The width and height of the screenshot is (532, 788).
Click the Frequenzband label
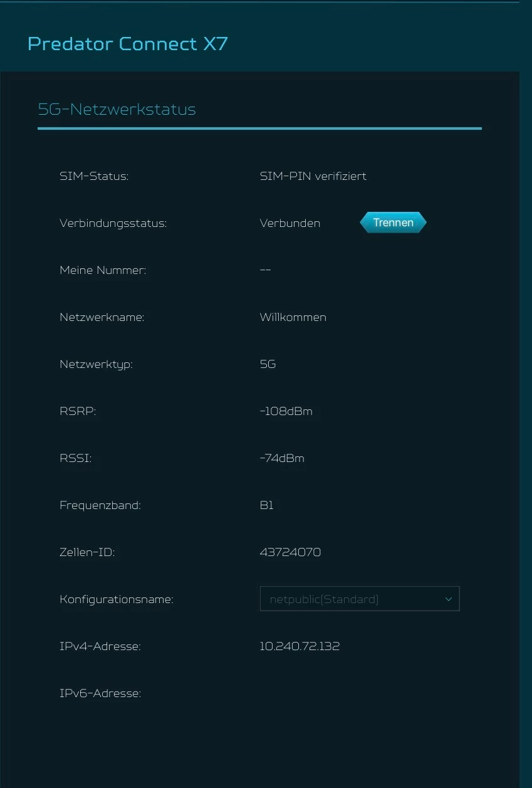pos(100,505)
